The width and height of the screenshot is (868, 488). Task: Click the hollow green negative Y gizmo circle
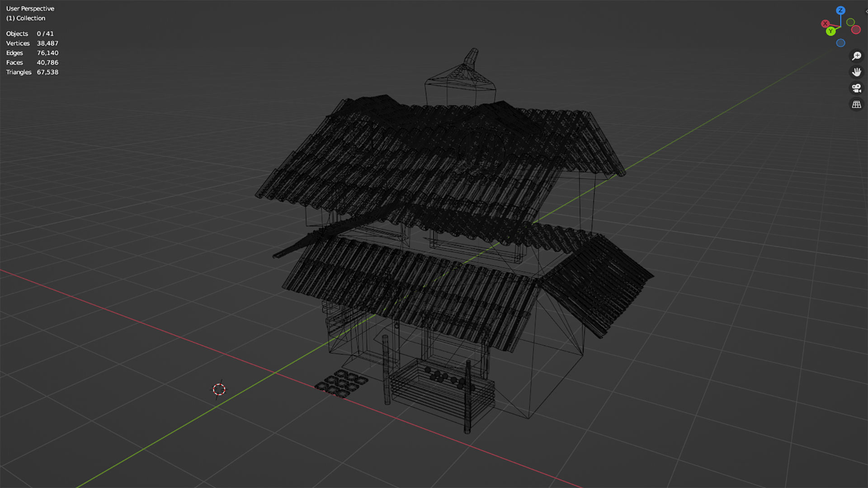coord(850,22)
